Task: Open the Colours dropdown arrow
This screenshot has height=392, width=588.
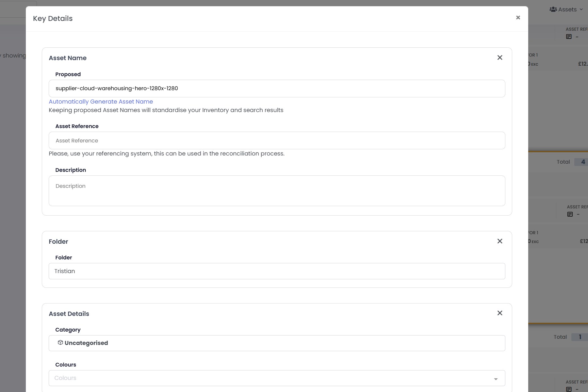Action: 496,379
